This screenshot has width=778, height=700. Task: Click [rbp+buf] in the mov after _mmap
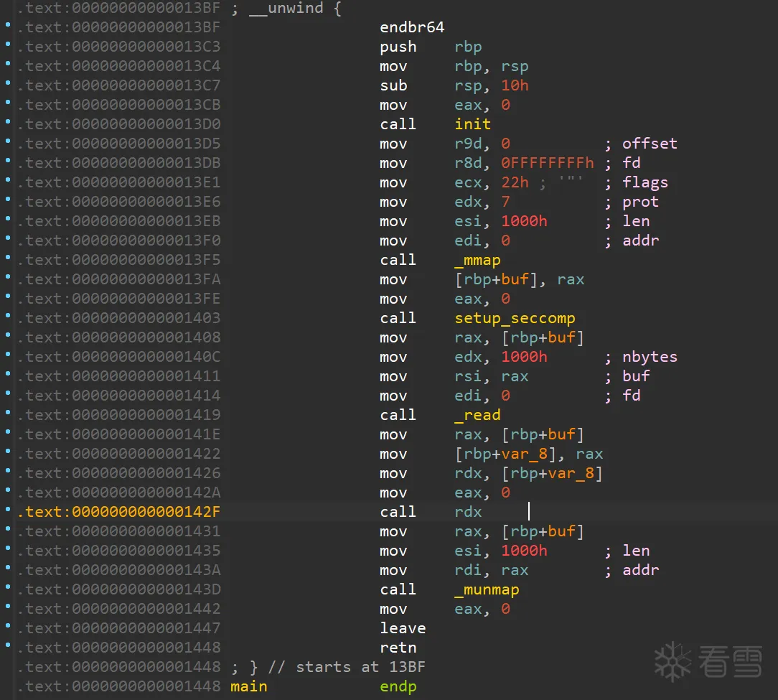(x=496, y=279)
